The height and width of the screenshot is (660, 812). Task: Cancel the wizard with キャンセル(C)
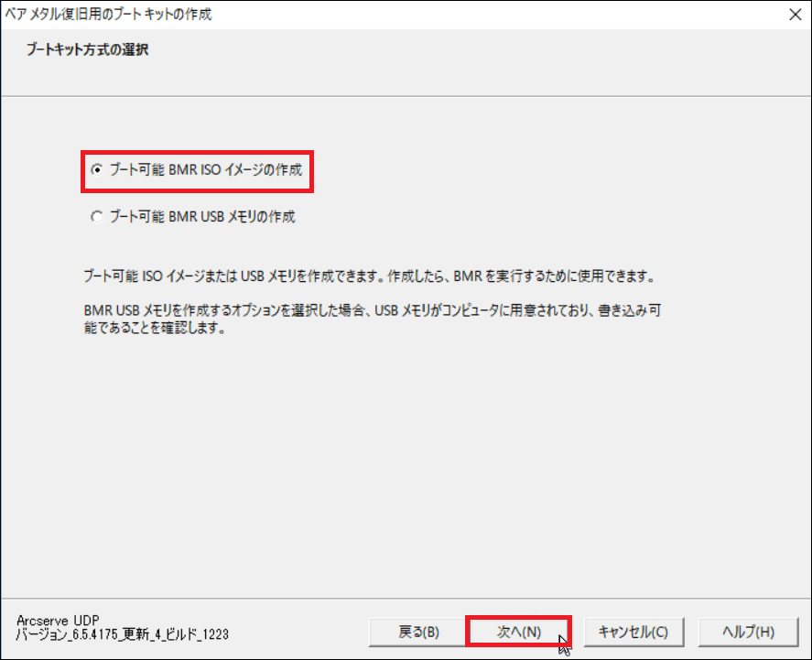(x=633, y=632)
